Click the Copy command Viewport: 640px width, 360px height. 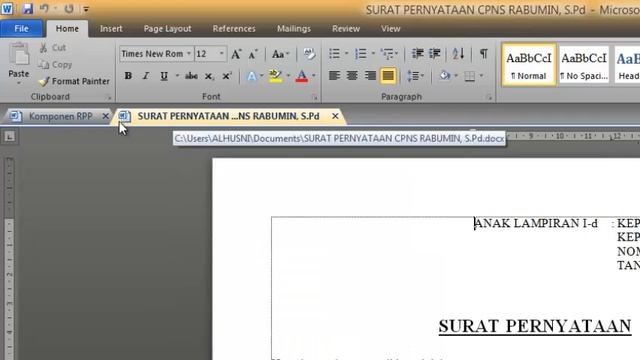coord(55,64)
